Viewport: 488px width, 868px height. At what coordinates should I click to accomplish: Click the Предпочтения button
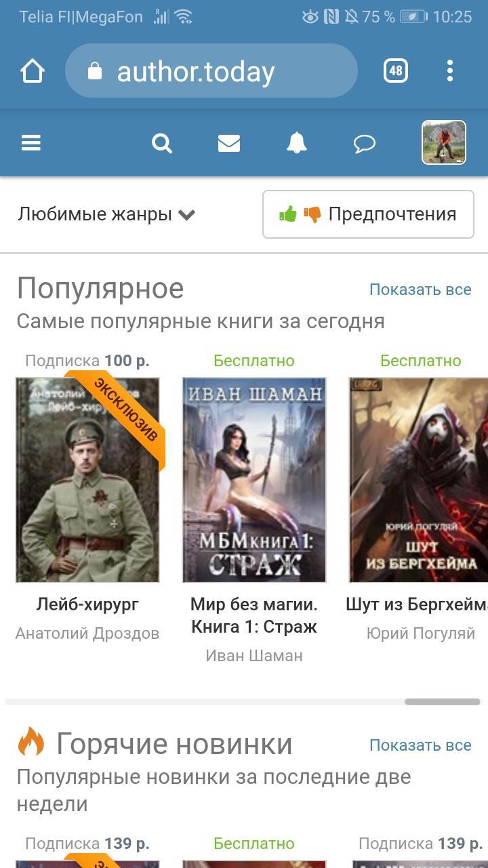coord(368,214)
